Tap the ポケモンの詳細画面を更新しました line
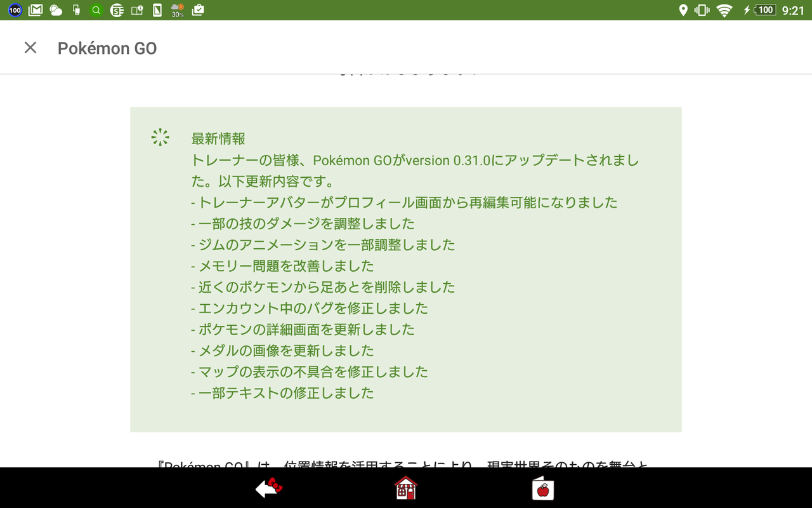This screenshot has width=812, height=508. (303, 329)
